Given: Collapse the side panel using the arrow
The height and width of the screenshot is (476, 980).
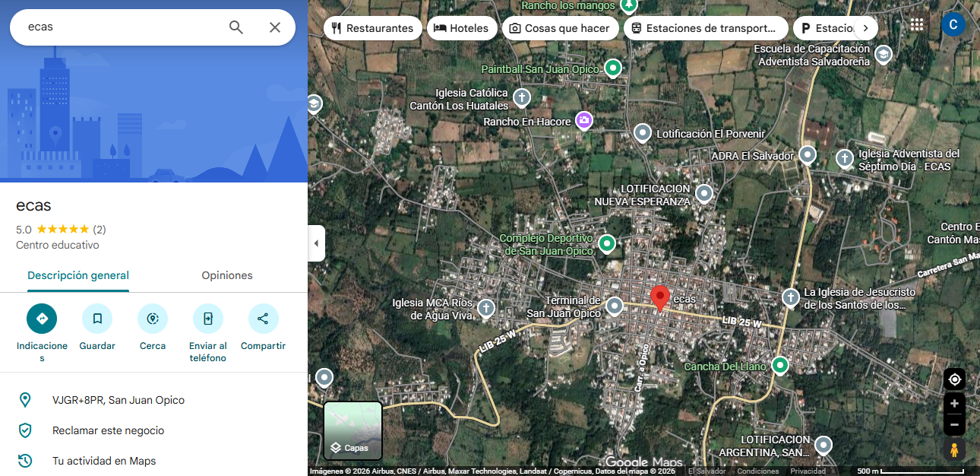Looking at the screenshot, I should pos(317,243).
